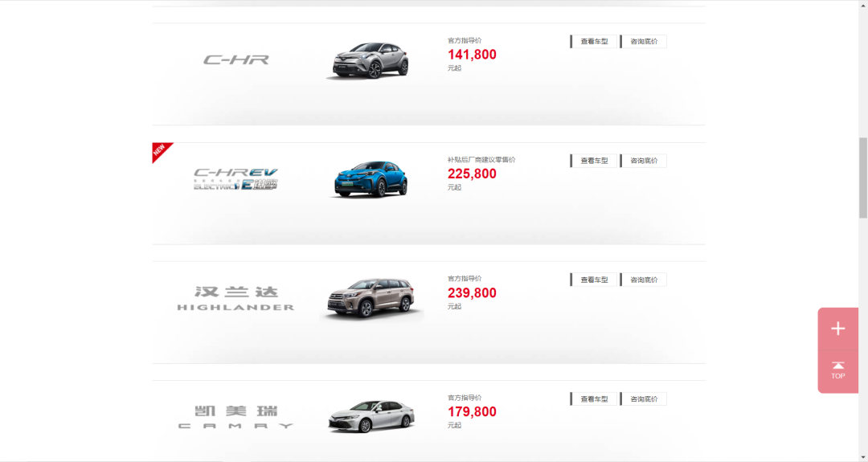Click the Highlander logo
The width and height of the screenshot is (868, 462).
point(235,298)
